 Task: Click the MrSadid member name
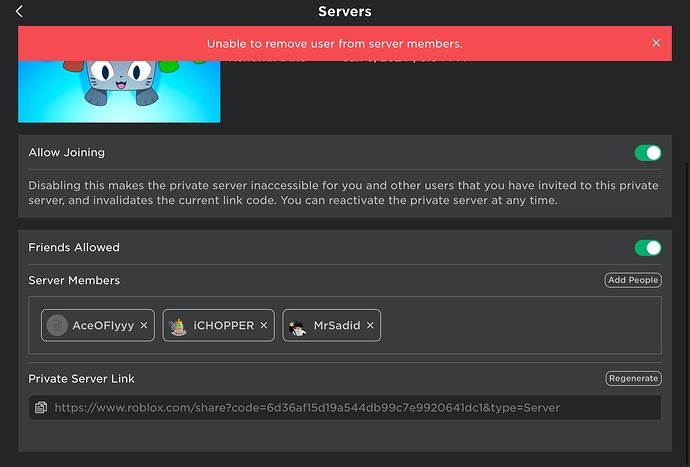click(337, 325)
